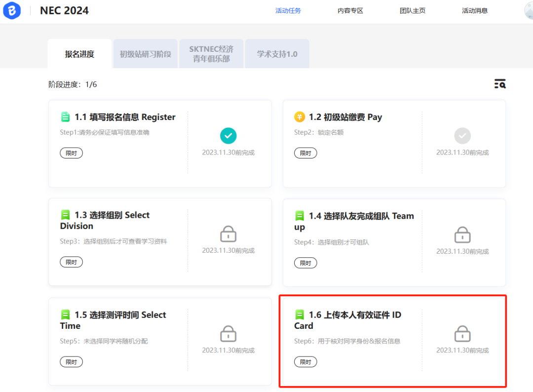This screenshot has width=533, height=392.
Task: Click the green document icon beside 1.6
Action: (x=300, y=314)
